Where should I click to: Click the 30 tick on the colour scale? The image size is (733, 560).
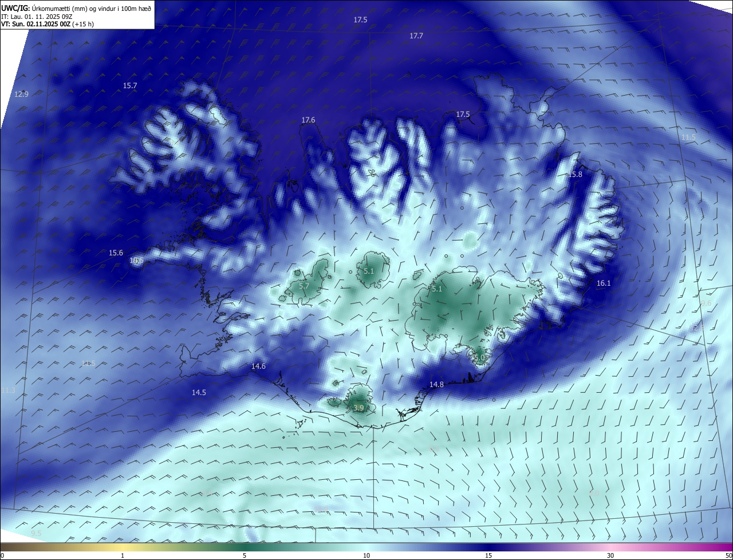tap(610, 555)
